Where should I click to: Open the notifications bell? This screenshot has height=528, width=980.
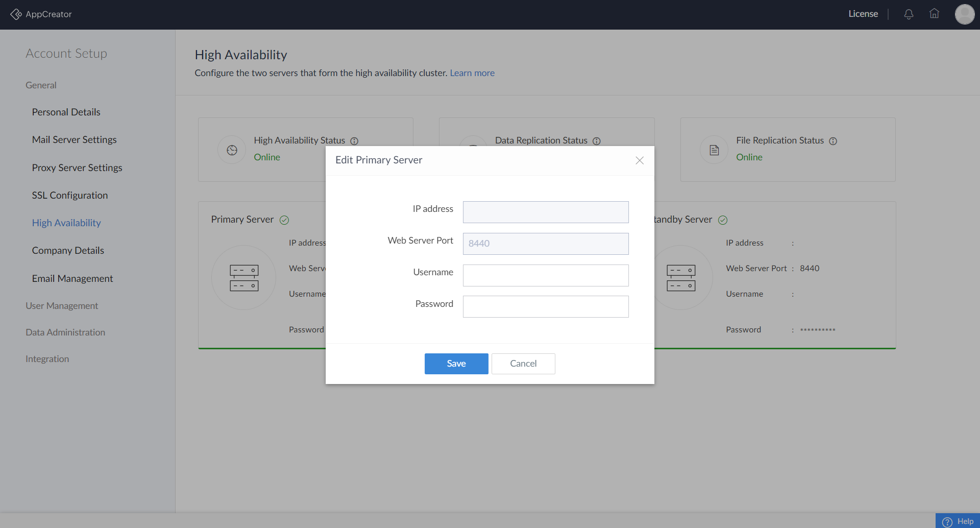pos(909,14)
